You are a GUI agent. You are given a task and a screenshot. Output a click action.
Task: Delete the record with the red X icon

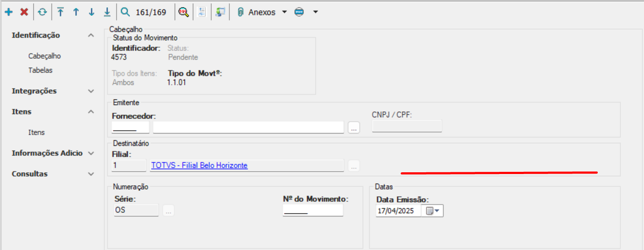[x=24, y=12]
